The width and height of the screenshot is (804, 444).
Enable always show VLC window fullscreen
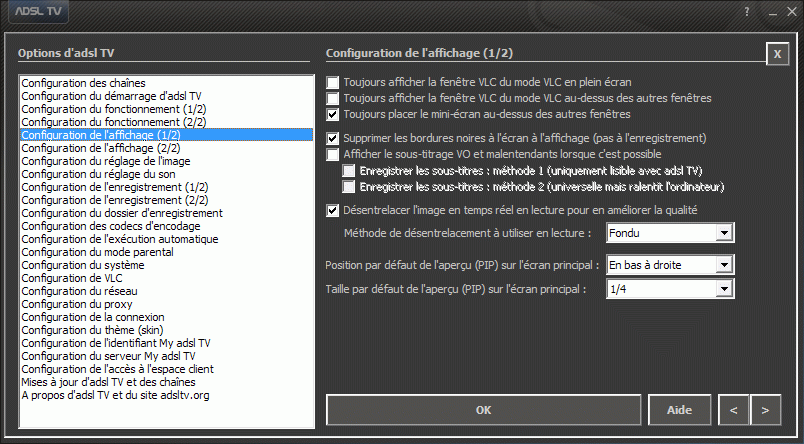333,82
